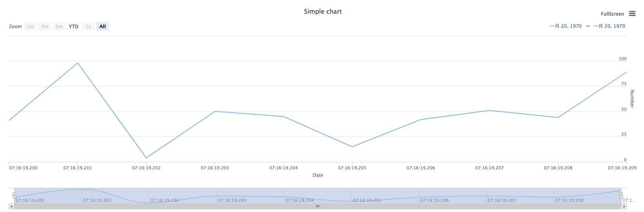Click the peak point at 07:16:19.201
The image size is (644, 212).
78,63
